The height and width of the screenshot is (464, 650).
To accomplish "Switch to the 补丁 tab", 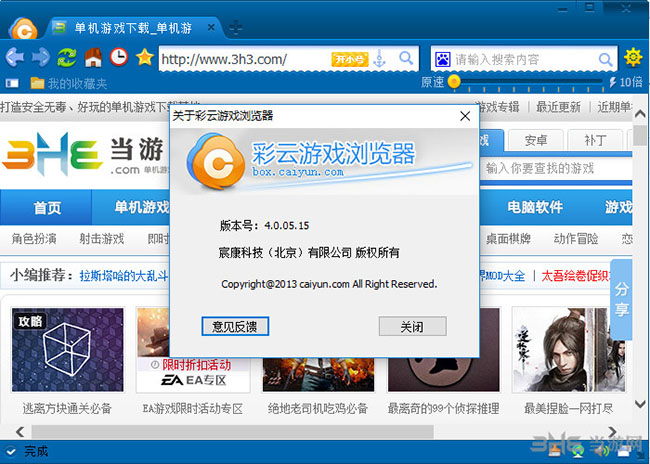I will click(595, 141).
